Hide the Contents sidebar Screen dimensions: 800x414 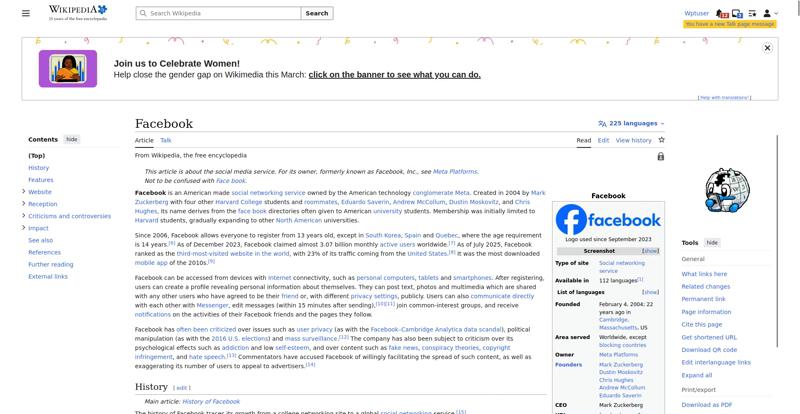click(x=72, y=140)
